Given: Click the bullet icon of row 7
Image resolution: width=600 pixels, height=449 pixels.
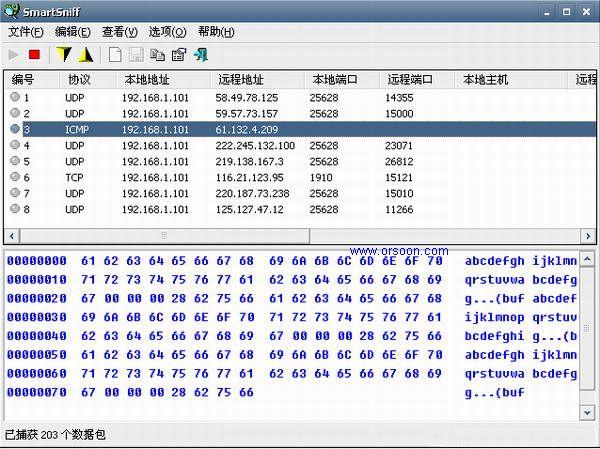Looking at the screenshot, I should (15, 193).
